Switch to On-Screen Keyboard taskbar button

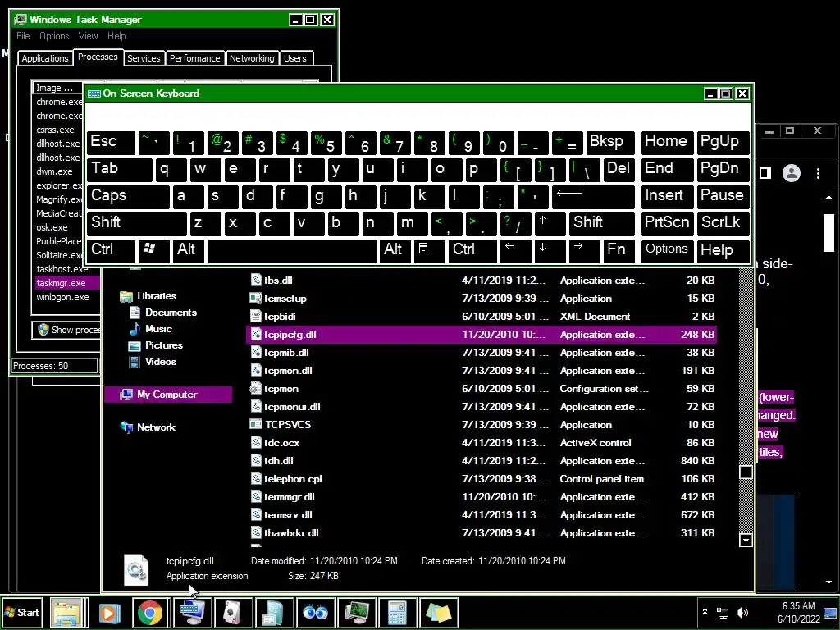coord(191,612)
